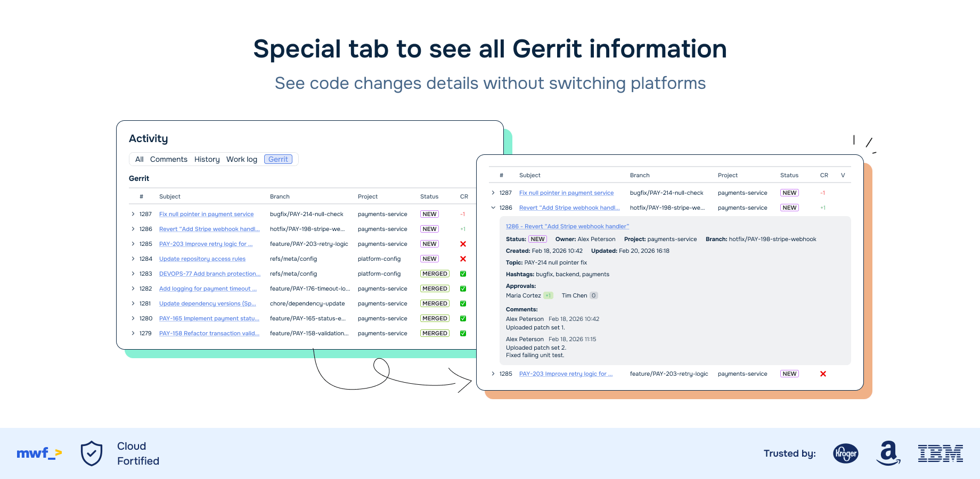Click NEW status badge beside 'Status:' in details
The height and width of the screenshot is (479, 980).
point(537,239)
